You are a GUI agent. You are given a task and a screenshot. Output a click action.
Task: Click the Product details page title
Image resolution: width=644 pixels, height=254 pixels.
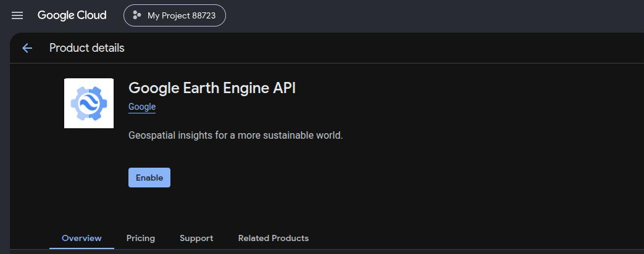(86, 48)
